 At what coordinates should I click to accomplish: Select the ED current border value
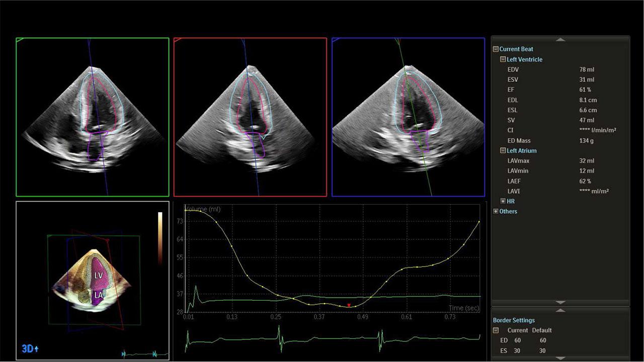click(x=518, y=340)
